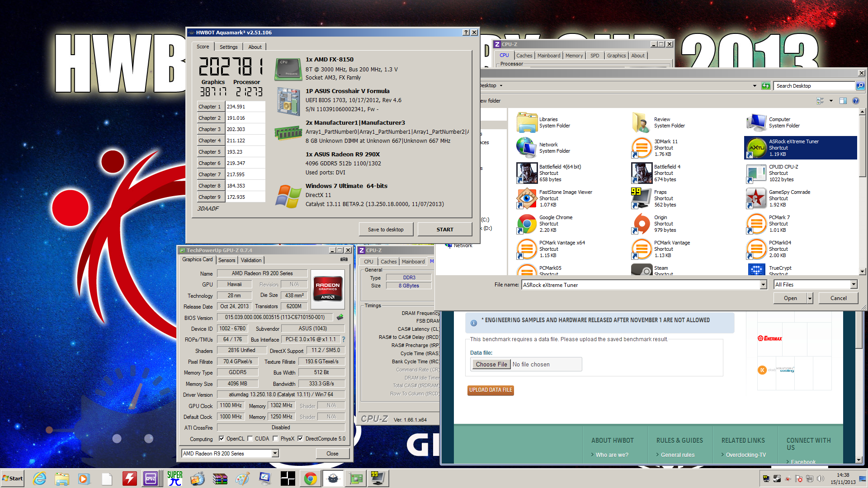The width and height of the screenshot is (868, 488).
Task: Click the Search Desktop field
Action: coord(815,86)
